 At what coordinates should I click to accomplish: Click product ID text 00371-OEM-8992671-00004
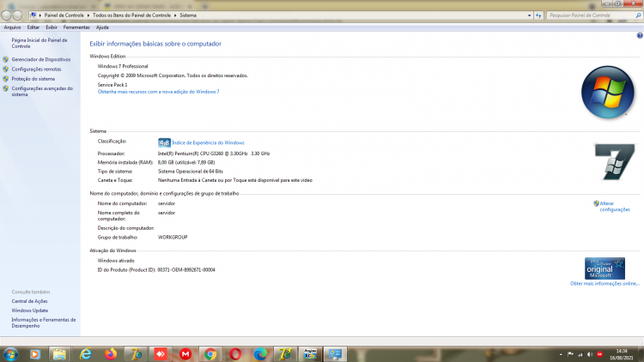[x=186, y=270]
